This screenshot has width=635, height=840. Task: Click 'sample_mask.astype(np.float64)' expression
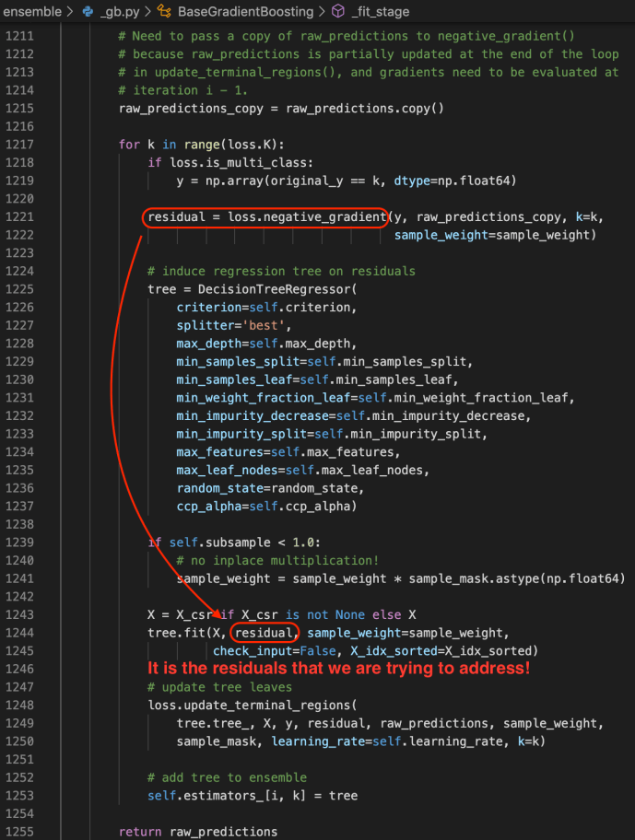click(x=517, y=579)
